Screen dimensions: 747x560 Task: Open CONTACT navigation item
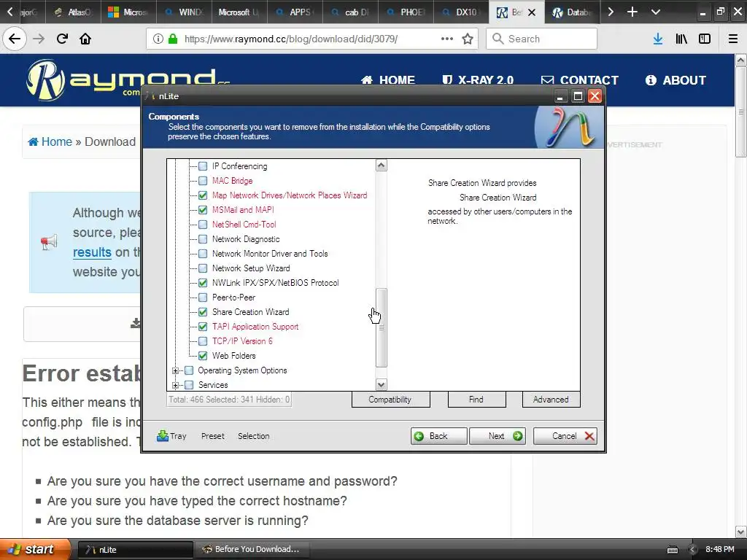[x=580, y=80]
